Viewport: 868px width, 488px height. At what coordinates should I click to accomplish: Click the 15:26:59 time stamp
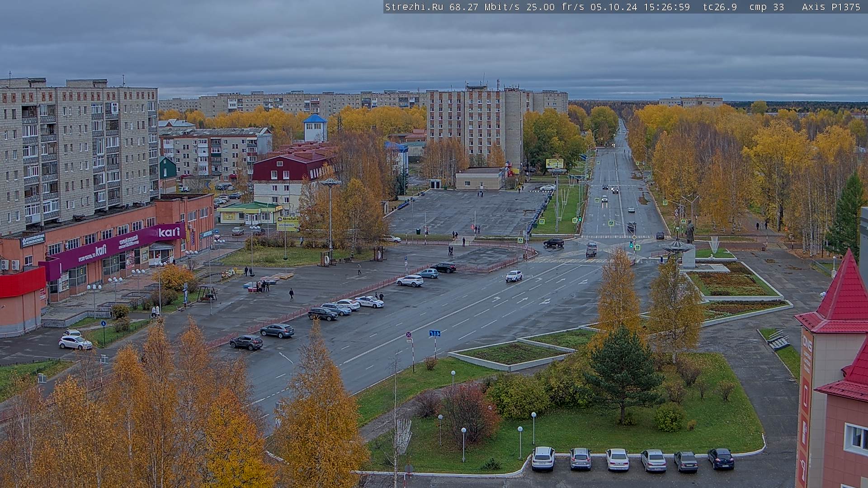pos(666,7)
